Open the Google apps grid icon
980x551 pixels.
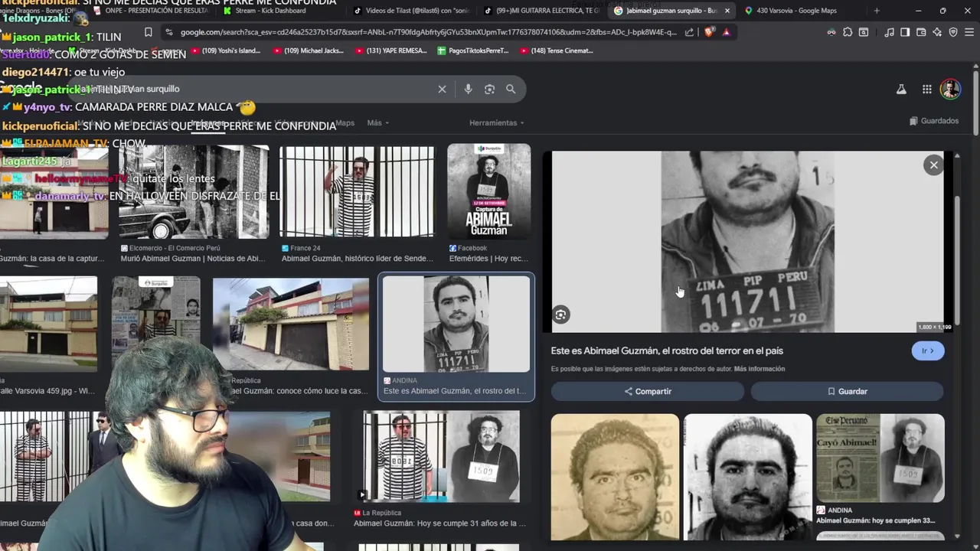(926, 89)
